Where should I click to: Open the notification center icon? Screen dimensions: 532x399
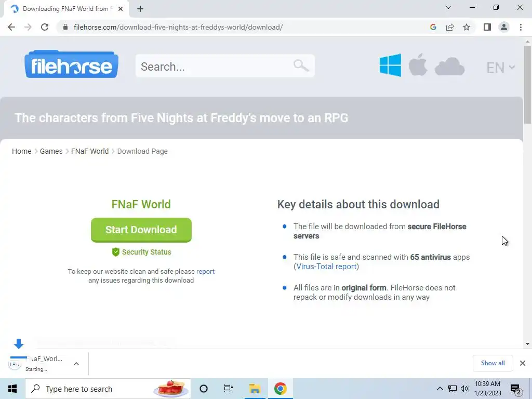pyautogui.click(x=516, y=389)
